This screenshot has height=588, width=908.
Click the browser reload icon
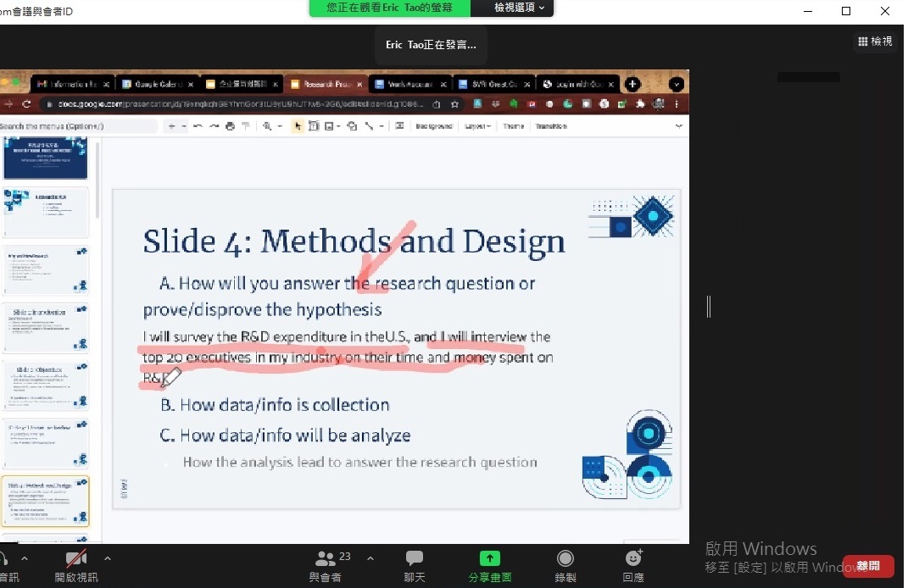tap(27, 104)
